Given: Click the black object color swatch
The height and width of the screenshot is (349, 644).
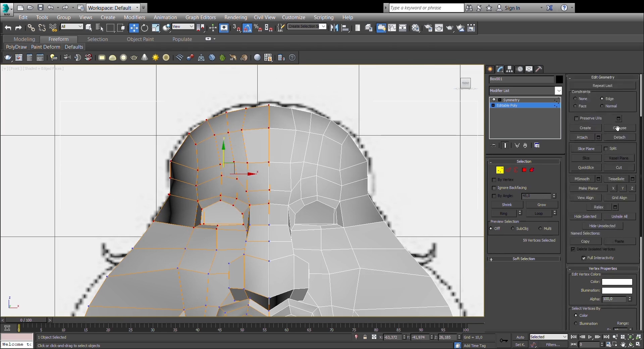Looking at the screenshot, I should tap(559, 79).
